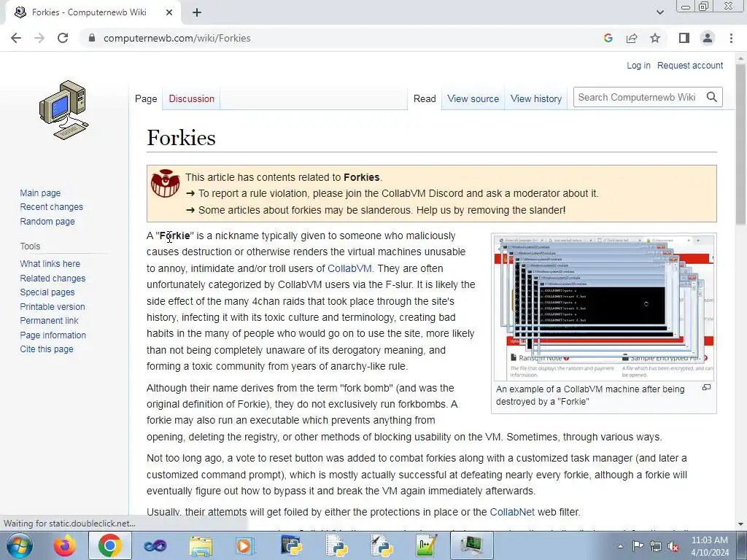
Task: Click the Computernewb Wiki computer logo
Action: [x=64, y=110]
